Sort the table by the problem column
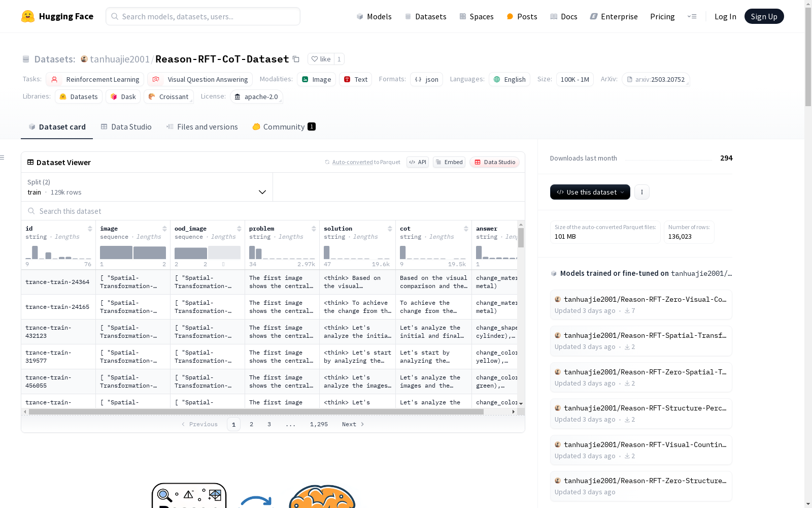812x508 pixels. [x=314, y=229]
